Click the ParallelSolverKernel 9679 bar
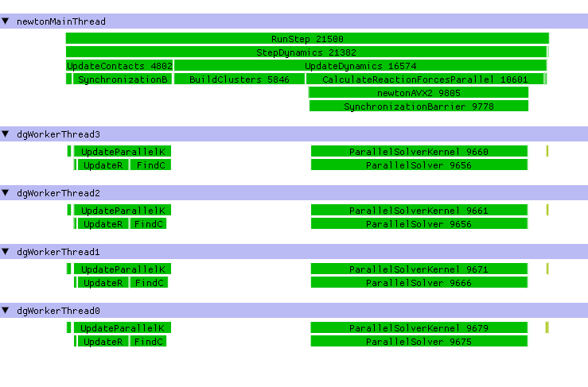 [x=419, y=328]
